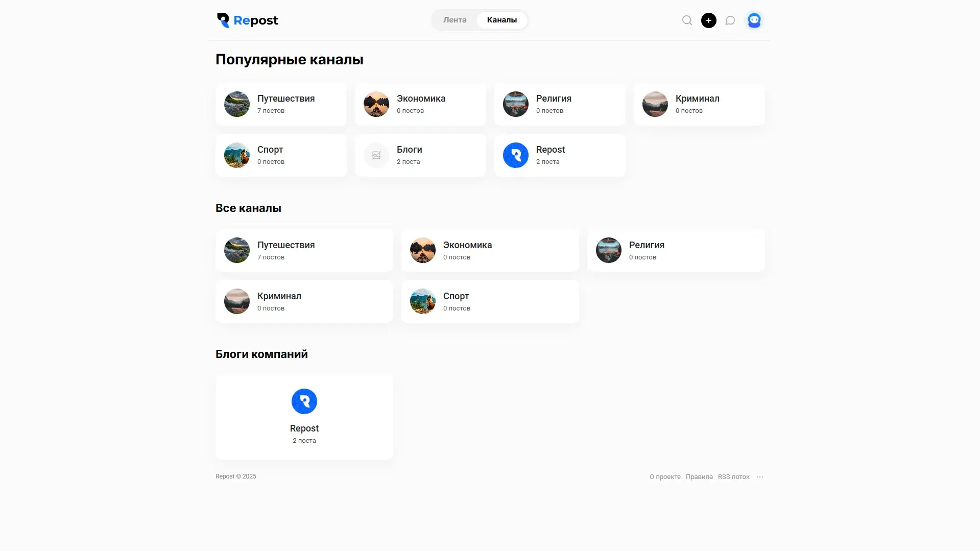
Task: Switch to the Лента tab
Action: point(455,20)
